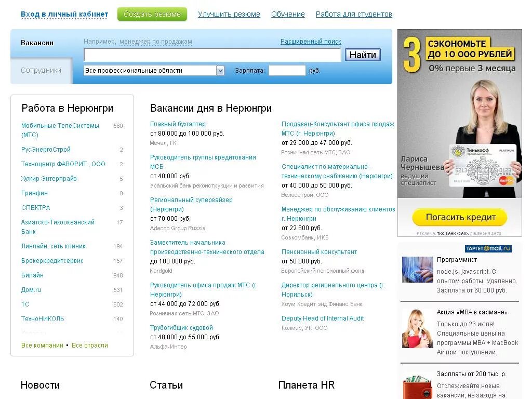Click the wallet thumbnail in salary ad

click(x=417, y=387)
